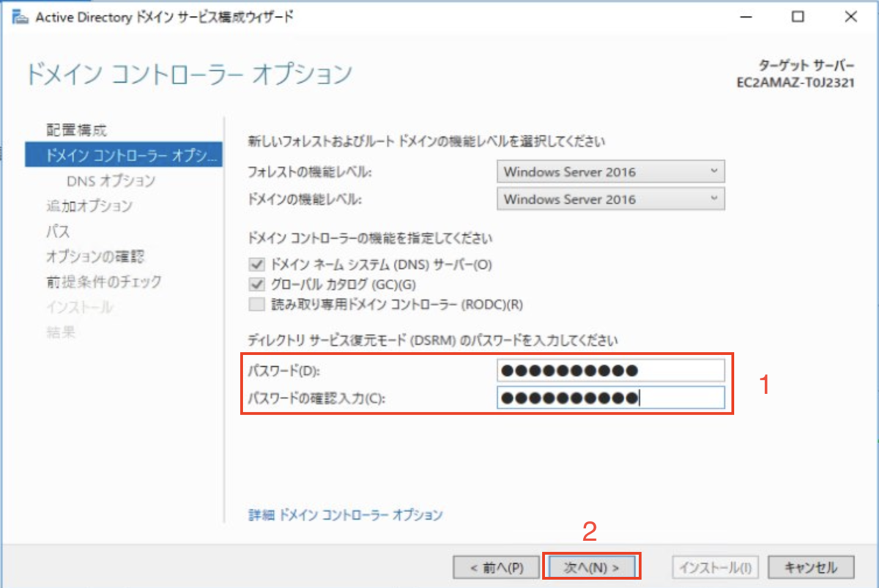
Task: Select 配置構成 in the wizard sidebar
Action: pyautogui.click(x=76, y=130)
